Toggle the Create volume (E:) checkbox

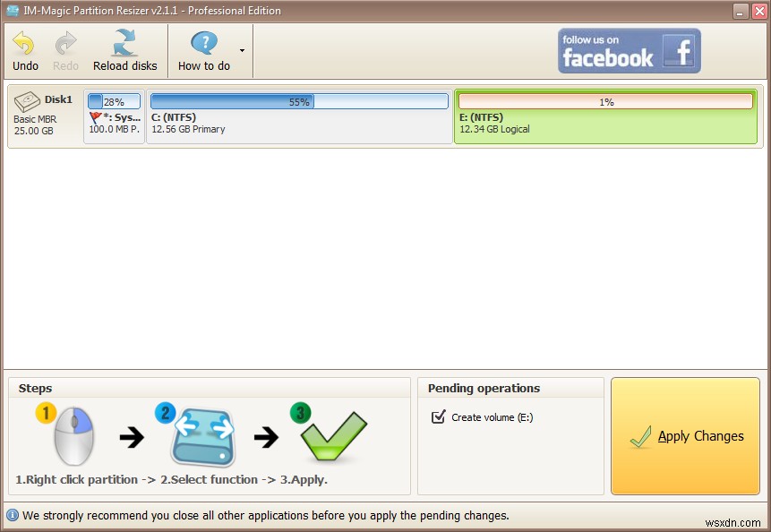pyautogui.click(x=438, y=416)
